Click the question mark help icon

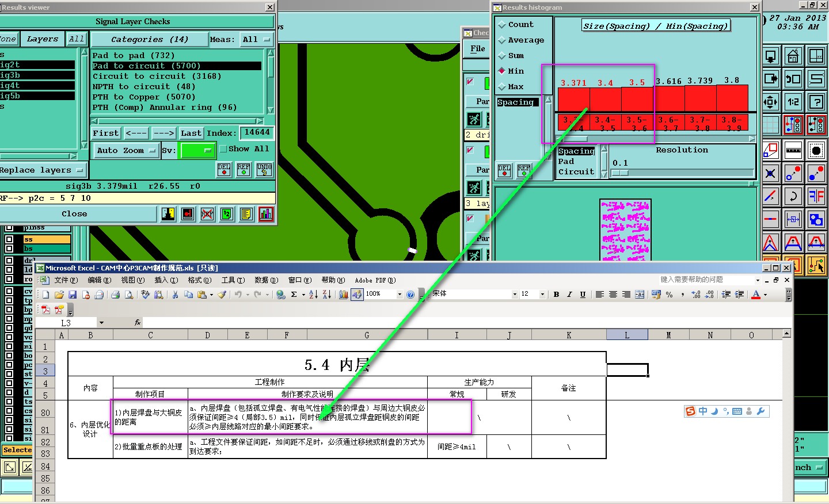click(x=816, y=102)
